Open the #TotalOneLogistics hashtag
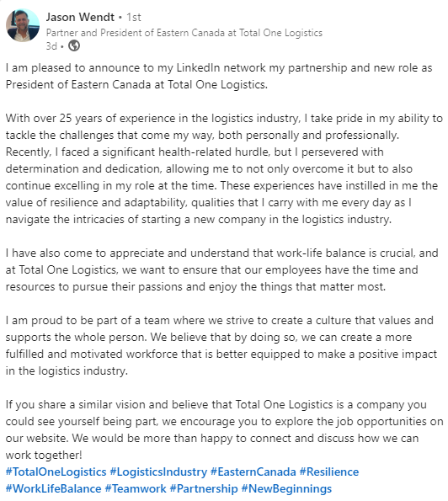The height and width of the screenshot is (501, 448). click(x=56, y=472)
